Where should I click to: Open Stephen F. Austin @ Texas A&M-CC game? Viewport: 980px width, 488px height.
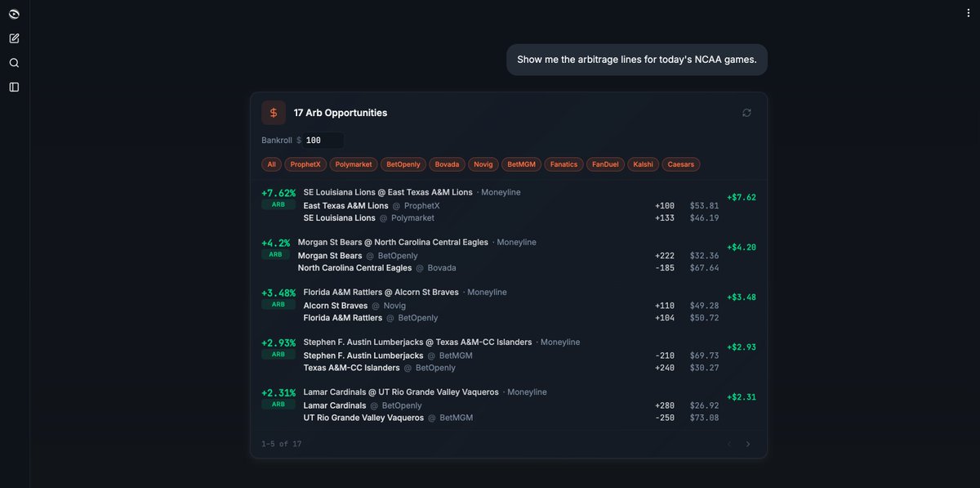point(417,342)
